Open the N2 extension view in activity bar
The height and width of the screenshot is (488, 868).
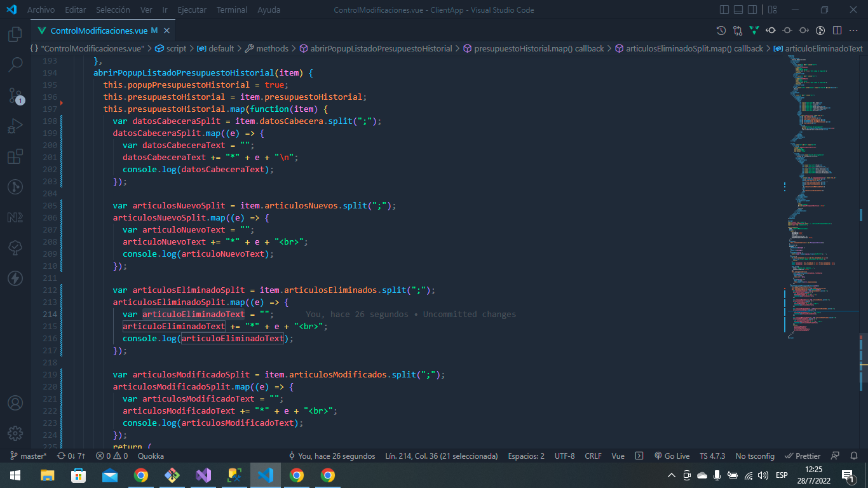(15, 217)
